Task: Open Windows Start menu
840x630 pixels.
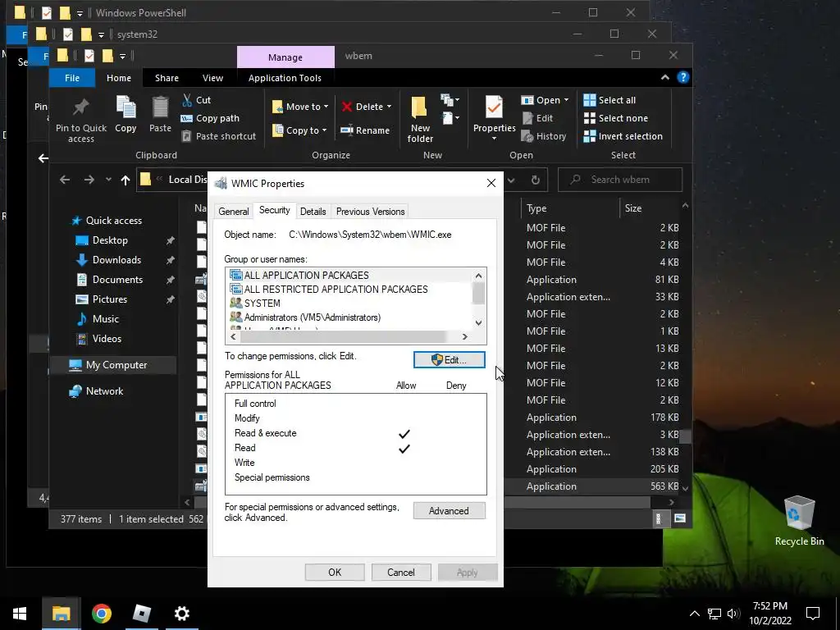Action: (20, 614)
